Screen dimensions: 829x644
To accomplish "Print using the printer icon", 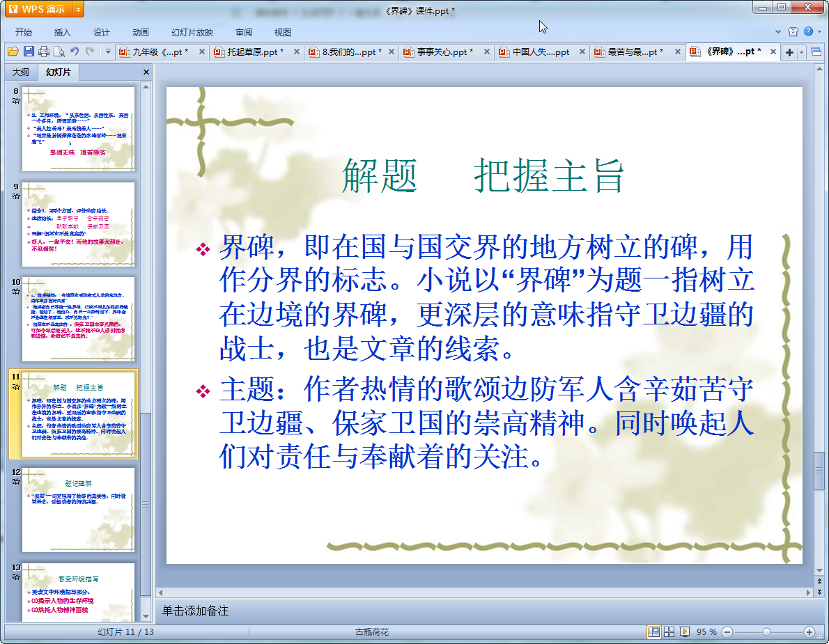I will (x=44, y=52).
